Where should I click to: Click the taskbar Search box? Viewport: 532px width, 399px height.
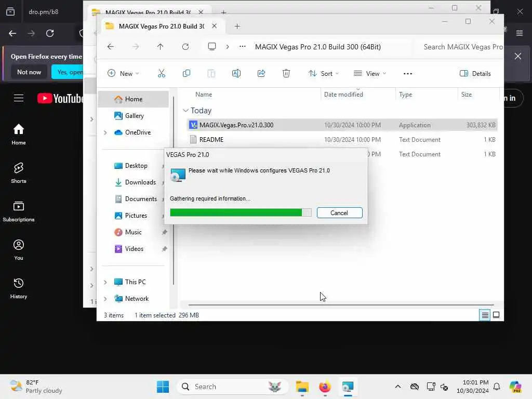point(232,387)
